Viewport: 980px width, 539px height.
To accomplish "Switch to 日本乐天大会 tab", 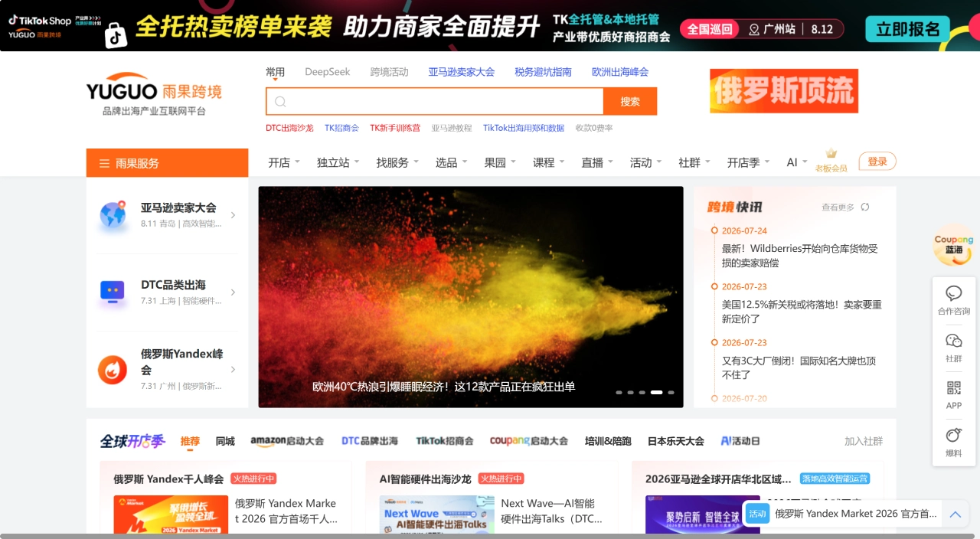I will tap(676, 441).
